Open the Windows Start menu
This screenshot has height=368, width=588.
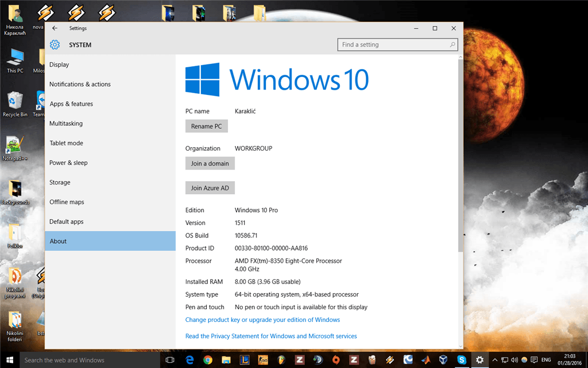[x=10, y=360]
